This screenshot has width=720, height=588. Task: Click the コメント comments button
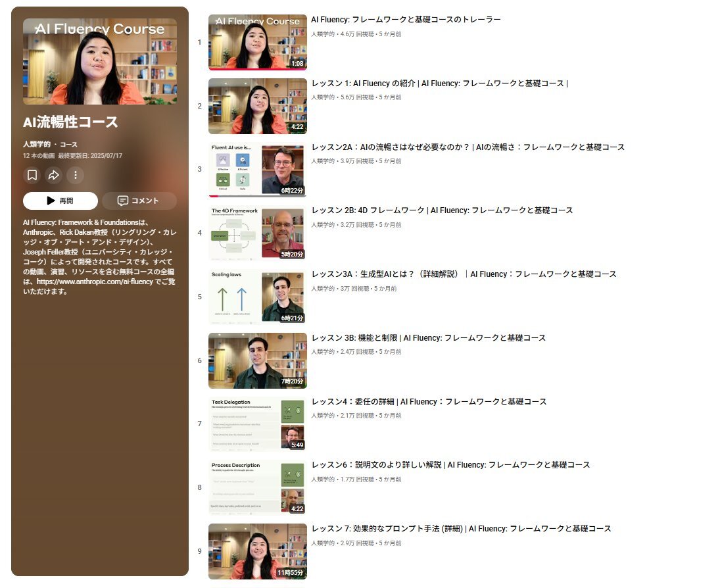[139, 201]
